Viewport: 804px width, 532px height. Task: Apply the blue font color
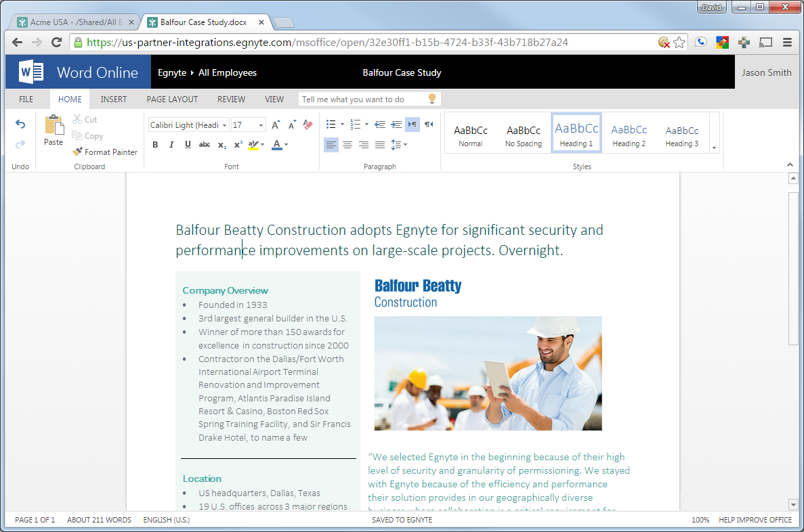(277, 145)
